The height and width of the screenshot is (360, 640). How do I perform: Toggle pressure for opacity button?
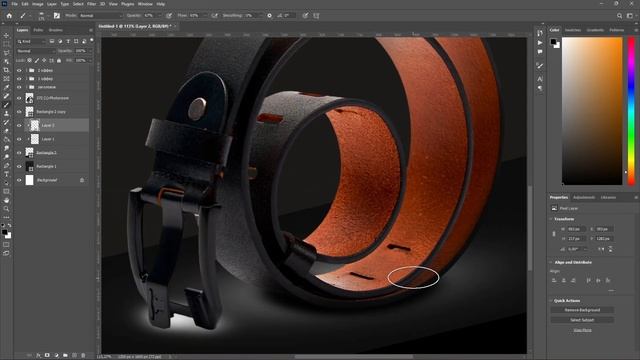coord(169,16)
